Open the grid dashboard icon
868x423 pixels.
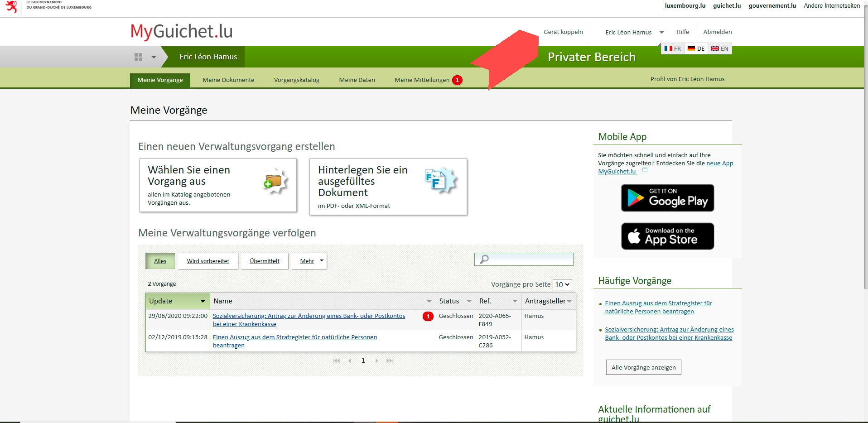click(139, 57)
